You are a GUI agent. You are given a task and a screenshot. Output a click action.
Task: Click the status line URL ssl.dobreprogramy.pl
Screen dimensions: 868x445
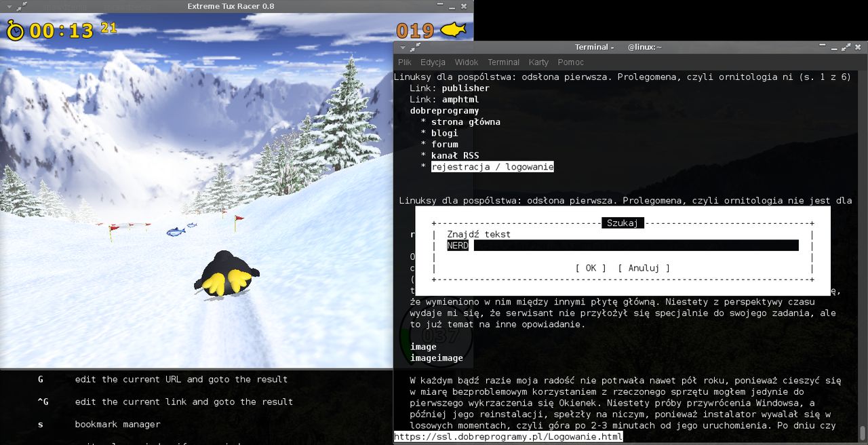tap(508, 438)
